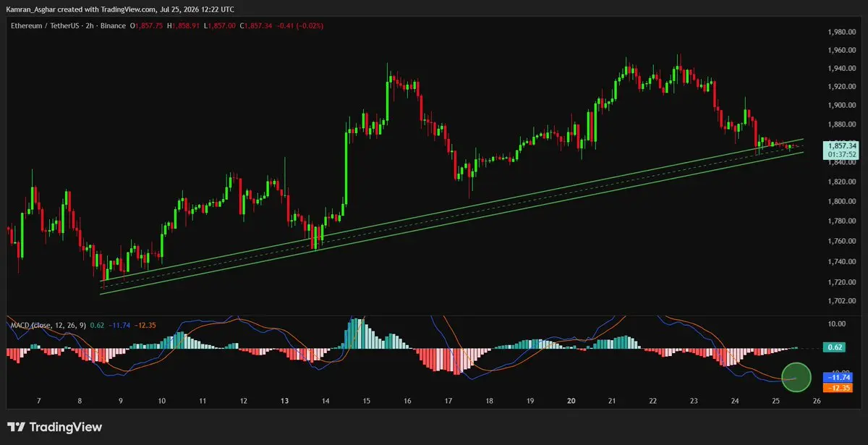The image size is (868, 445).
Task: Click the green 0.62 MACD histogram tag
Action: [x=836, y=347]
